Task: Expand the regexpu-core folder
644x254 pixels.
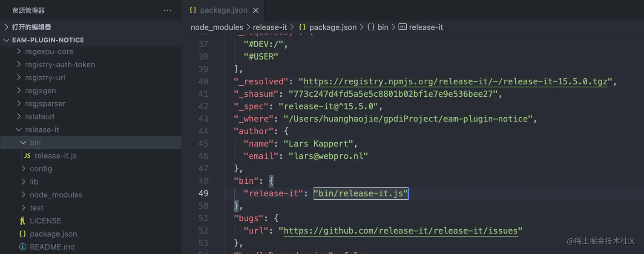Action: 19,52
